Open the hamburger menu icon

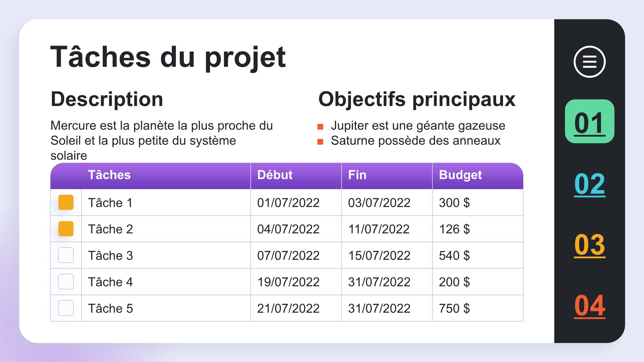pyautogui.click(x=589, y=62)
